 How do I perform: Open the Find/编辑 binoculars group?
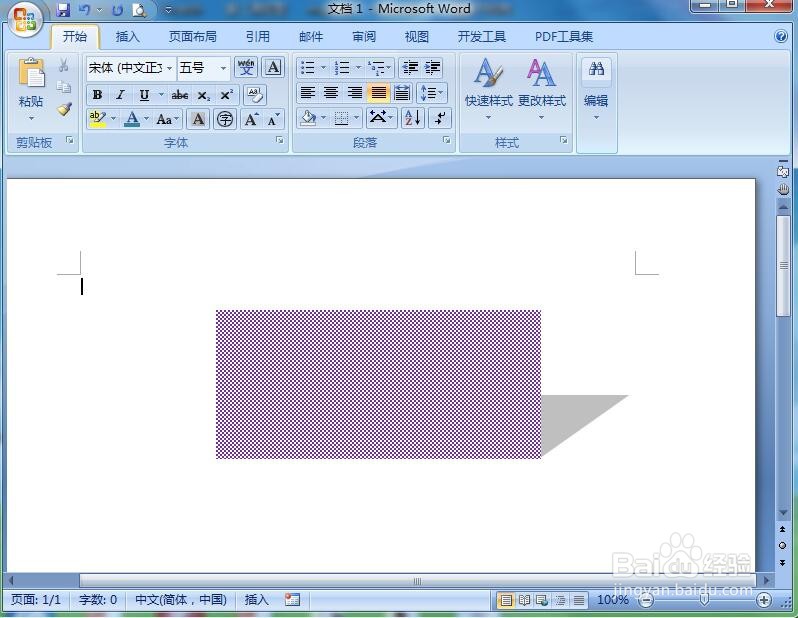pyautogui.click(x=596, y=90)
